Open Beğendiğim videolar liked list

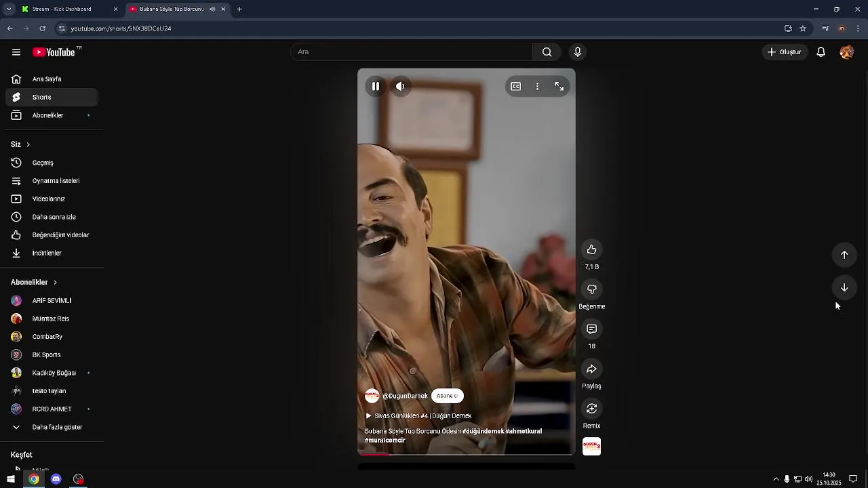[x=52, y=235]
